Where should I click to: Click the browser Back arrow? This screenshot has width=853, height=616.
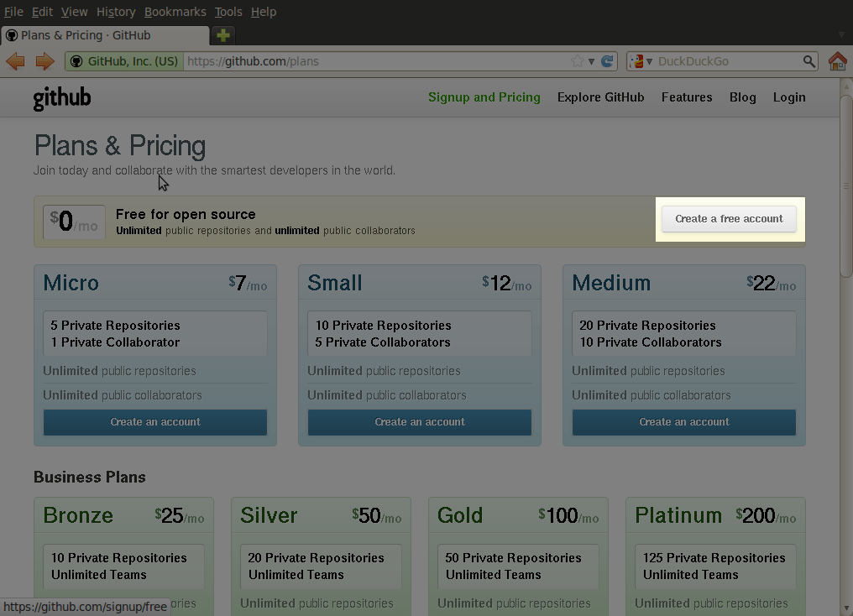[16, 61]
